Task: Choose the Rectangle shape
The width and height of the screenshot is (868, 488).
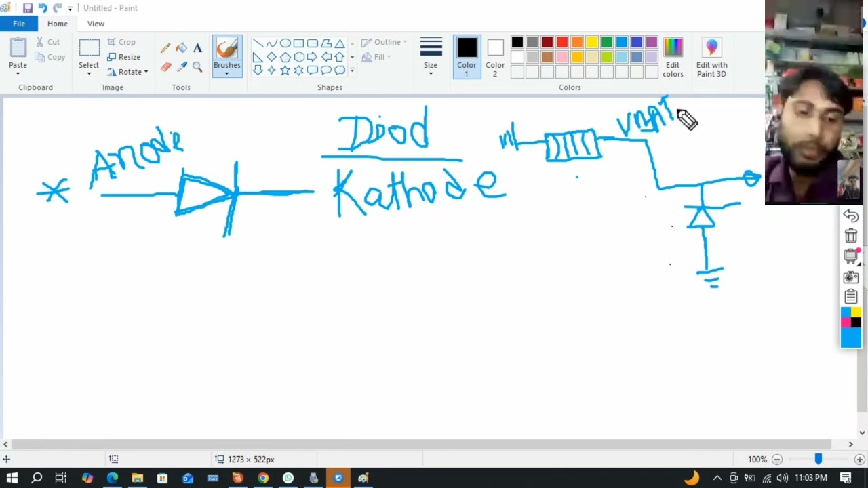Action: pos(298,43)
